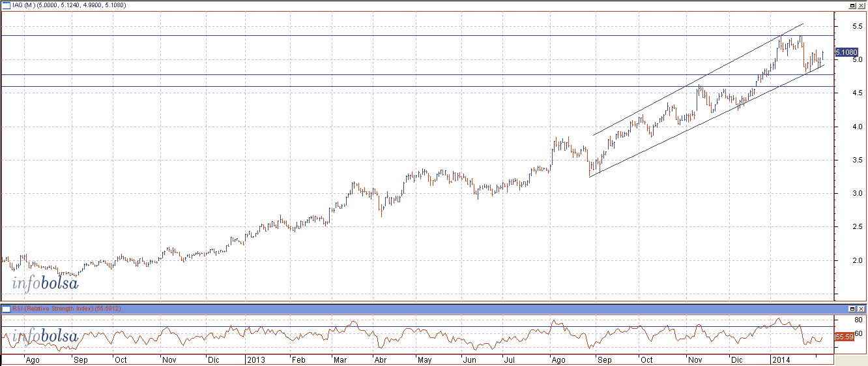Click the IAG price panel icon
Screen dimensions: 868x366
tap(6, 5)
